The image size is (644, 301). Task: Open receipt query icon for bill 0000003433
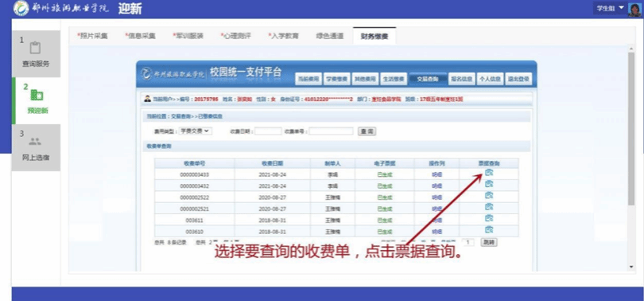point(488,173)
